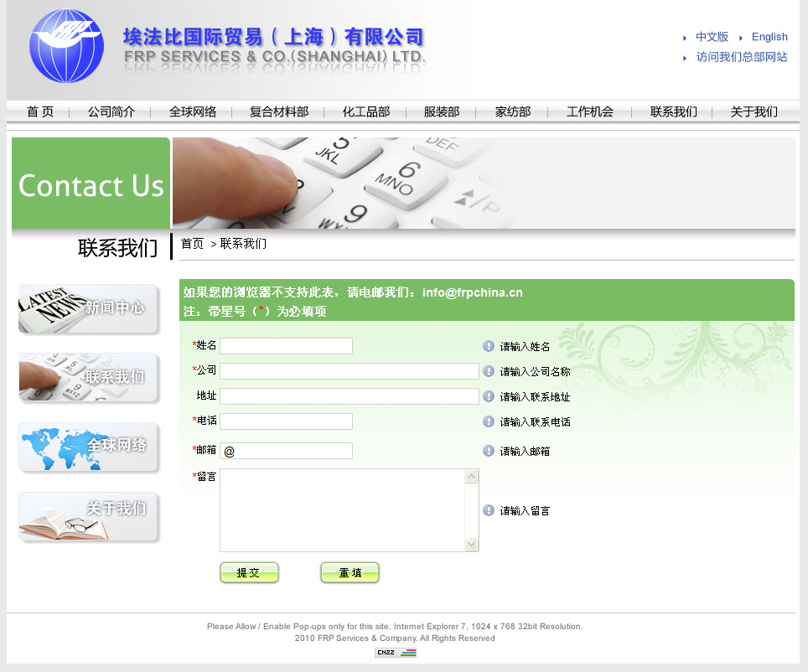The width and height of the screenshot is (808, 672).
Task: Click info@frpchina.cn email address
Action: pos(473,292)
